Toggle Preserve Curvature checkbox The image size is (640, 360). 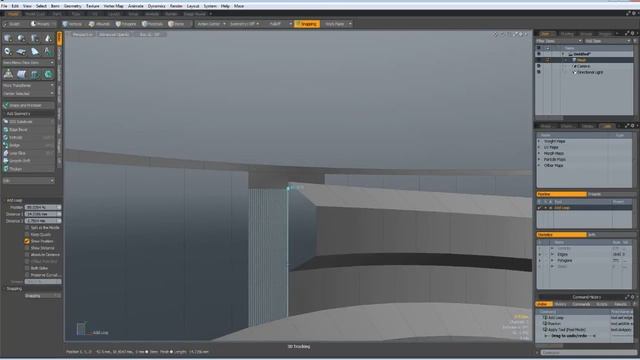tap(27, 275)
